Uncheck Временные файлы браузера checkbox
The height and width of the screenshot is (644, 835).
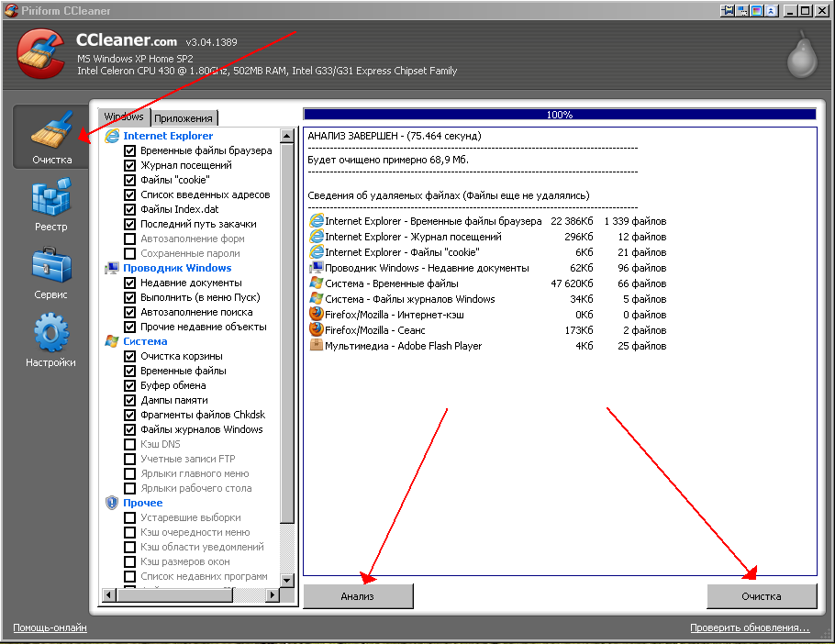point(129,150)
